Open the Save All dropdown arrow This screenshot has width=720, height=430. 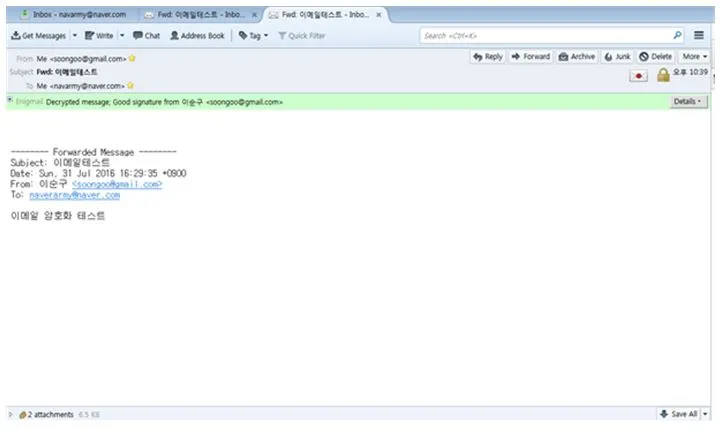[705, 414]
